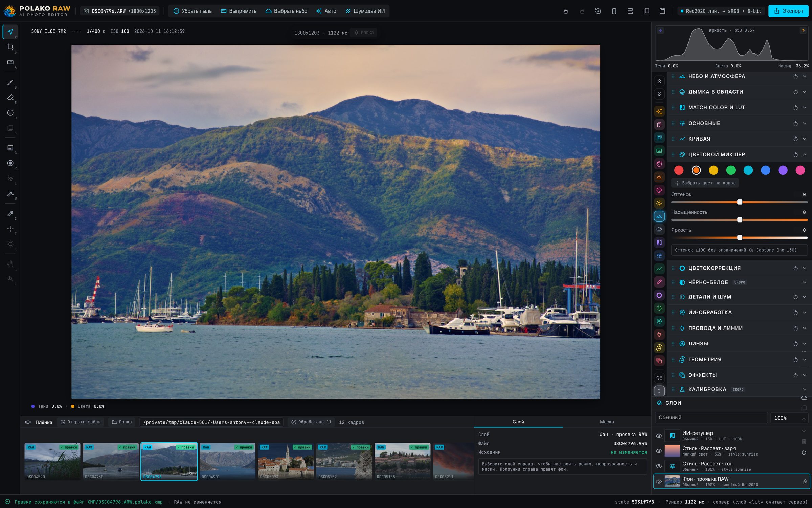Select the green color swatch in mixer
812x508 pixels.
(x=731, y=170)
